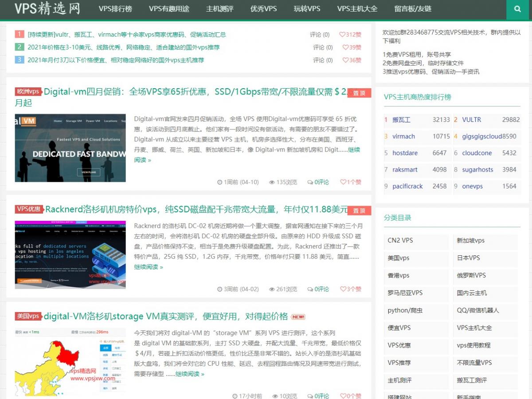Select the CN2 VPS category
Screen dimensions: 532x399
(x=400, y=240)
